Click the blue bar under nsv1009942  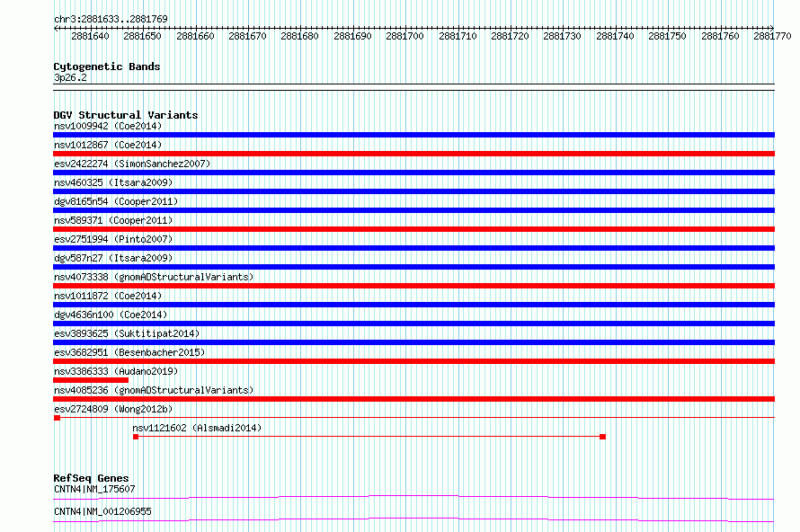(413, 135)
